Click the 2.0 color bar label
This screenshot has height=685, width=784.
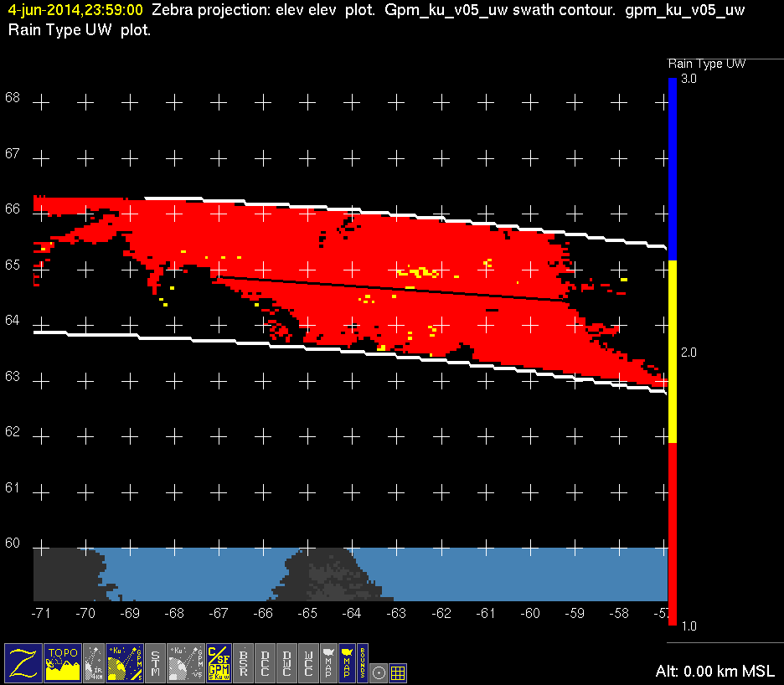[689, 353]
